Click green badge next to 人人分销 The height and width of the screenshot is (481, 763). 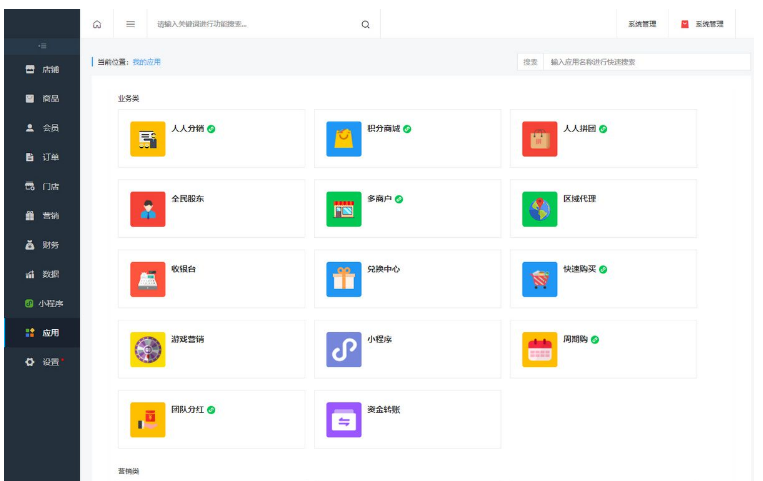click(211, 129)
